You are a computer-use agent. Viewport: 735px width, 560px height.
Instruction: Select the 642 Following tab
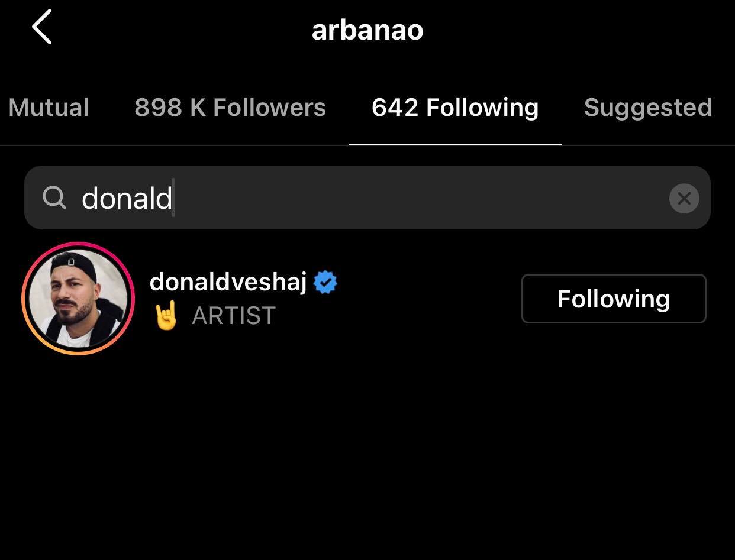455,108
